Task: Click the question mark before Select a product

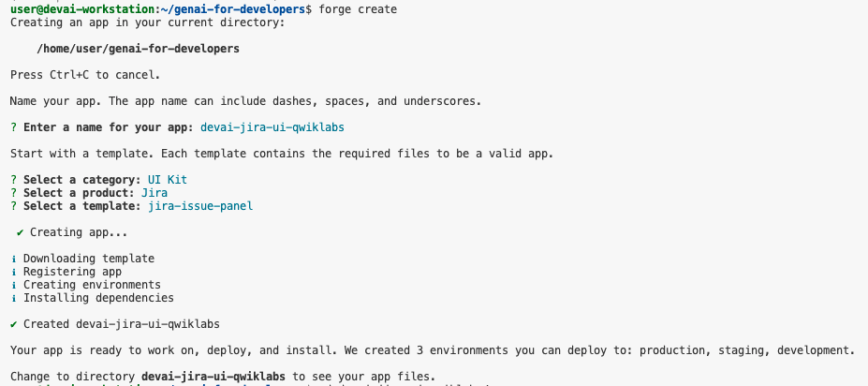Action: click(13, 192)
